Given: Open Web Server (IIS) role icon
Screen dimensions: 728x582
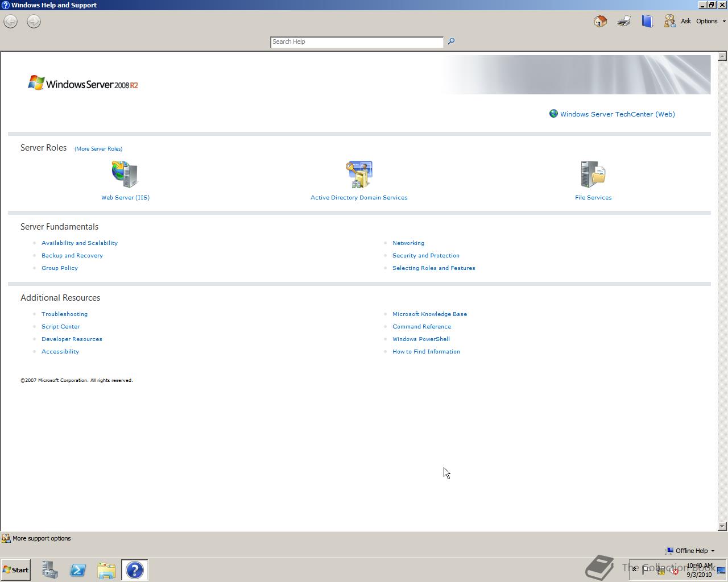Looking at the screenshot, I should (125, 174).
